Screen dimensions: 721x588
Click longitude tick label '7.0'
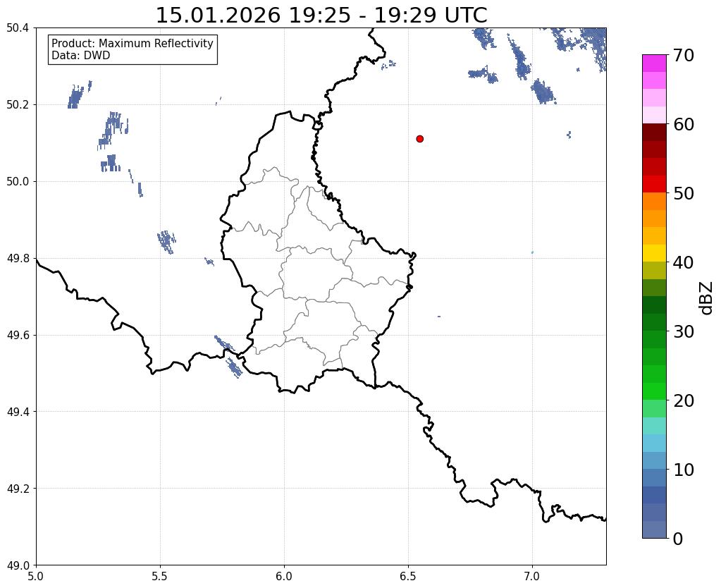533,577
